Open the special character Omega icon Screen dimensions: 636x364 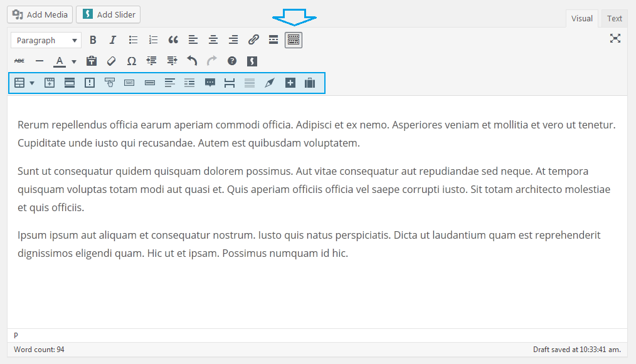click(132, 61)
